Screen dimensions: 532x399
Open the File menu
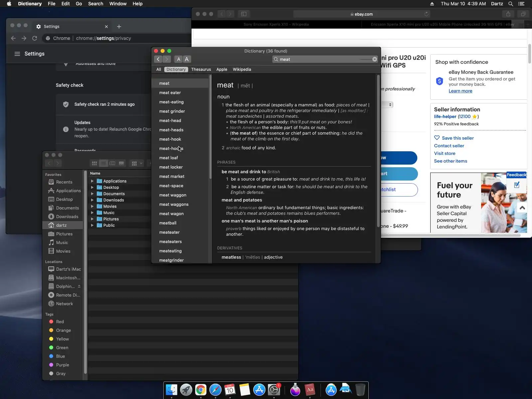click(x=52, y=4)
